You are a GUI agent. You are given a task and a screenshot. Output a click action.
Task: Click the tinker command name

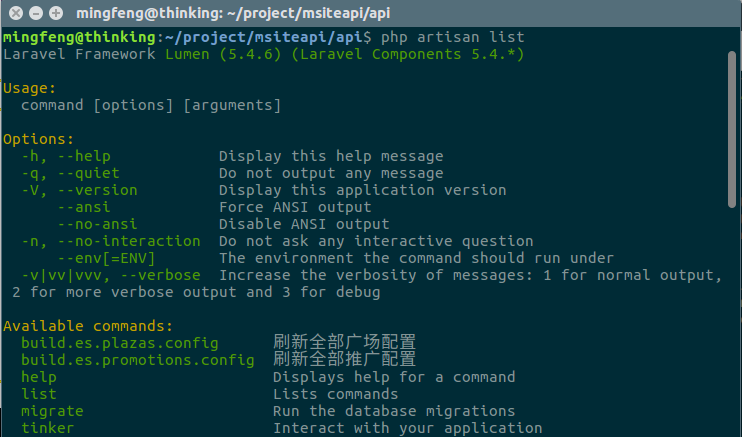(47, 428)
